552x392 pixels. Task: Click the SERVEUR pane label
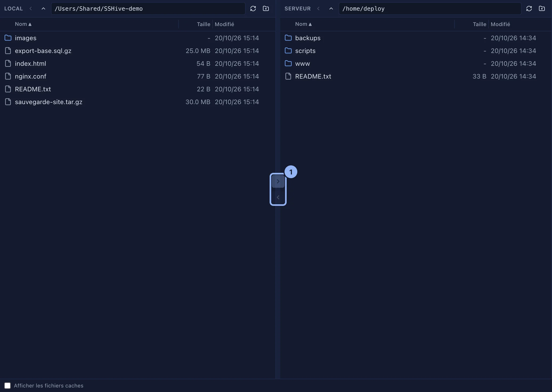(x=298, y=9)
